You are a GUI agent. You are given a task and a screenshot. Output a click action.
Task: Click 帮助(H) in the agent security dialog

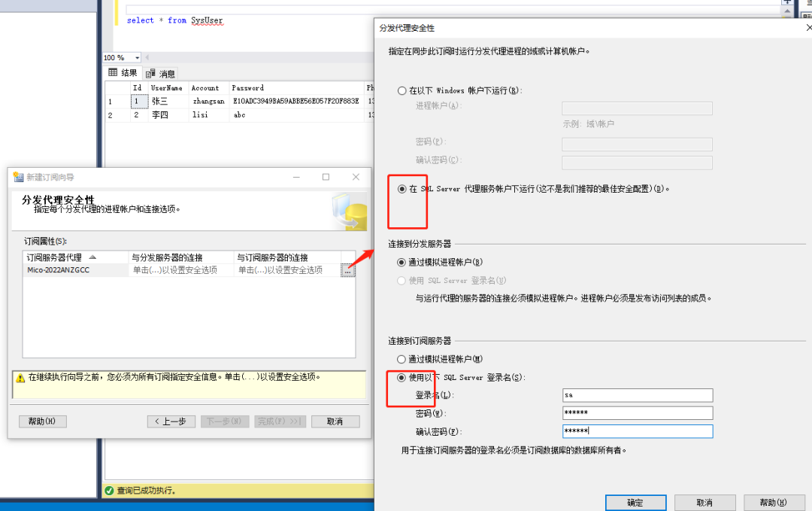pyautogui.click(x=774, y=502)
